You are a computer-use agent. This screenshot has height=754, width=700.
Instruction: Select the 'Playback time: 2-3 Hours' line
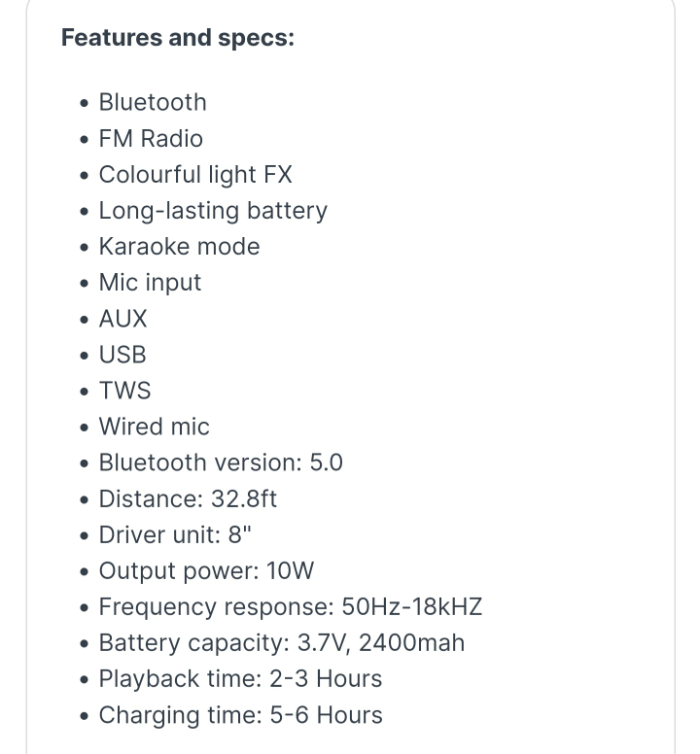point(240,678)
